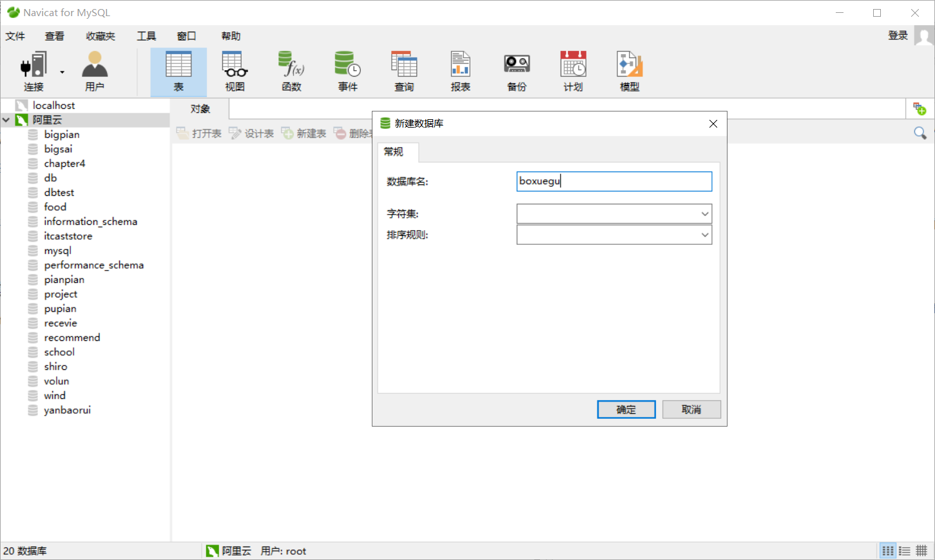Viewport: 935px width, 560px height.
Task: Click the database icon beside recevie
Action: (x=33, y=323)
